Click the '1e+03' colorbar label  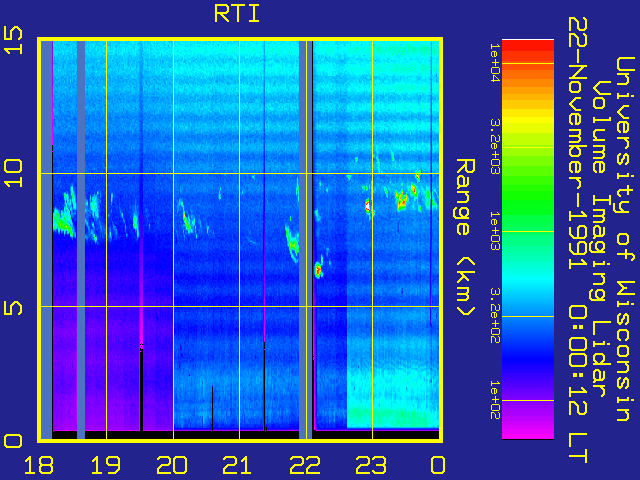pos(495,231)
